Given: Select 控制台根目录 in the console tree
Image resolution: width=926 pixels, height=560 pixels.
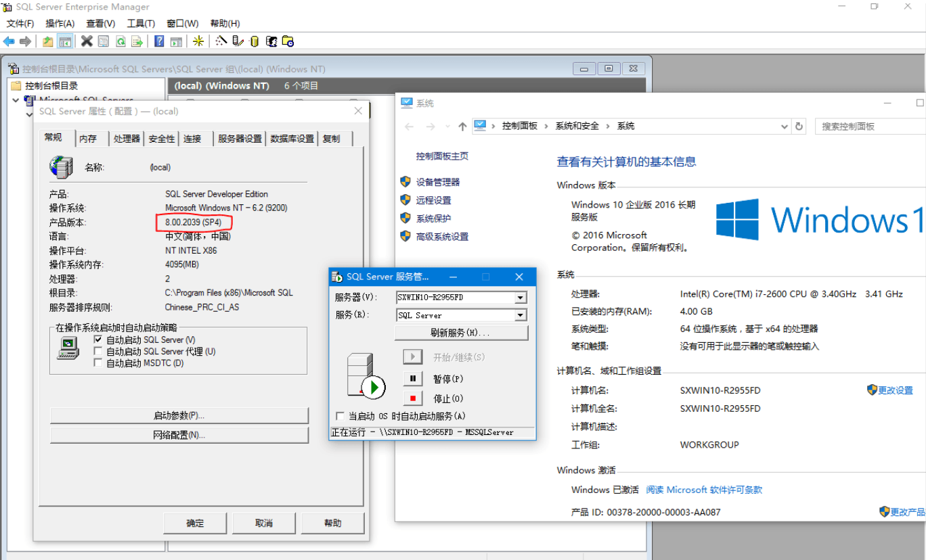Looking at the screenshot, I should pos(51,86).
